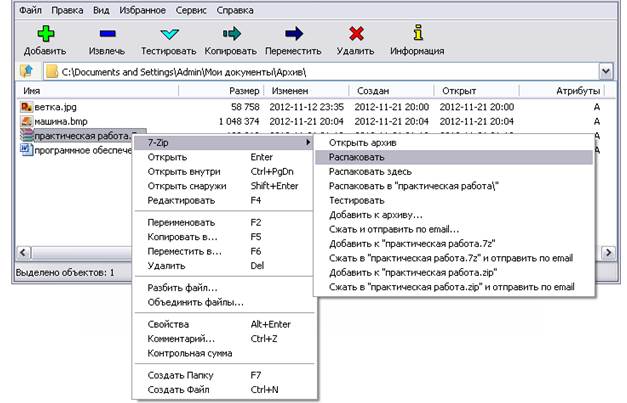Viewport: 627px width, 403px height.
Task: Open the Избранное menu
Action: click(142, 10)
